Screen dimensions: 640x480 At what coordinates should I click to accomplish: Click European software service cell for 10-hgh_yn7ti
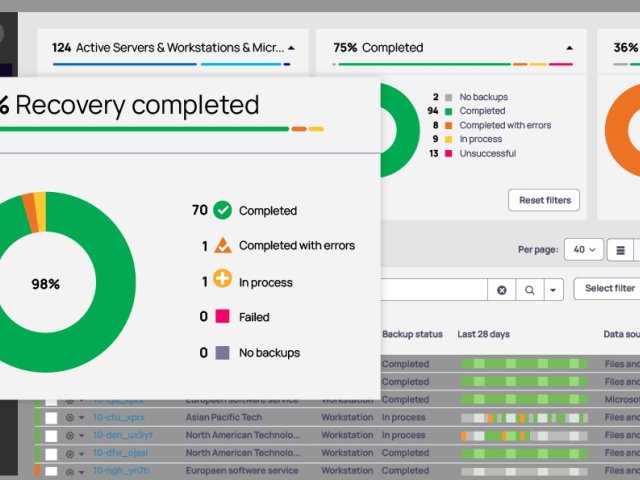[242, 471]
